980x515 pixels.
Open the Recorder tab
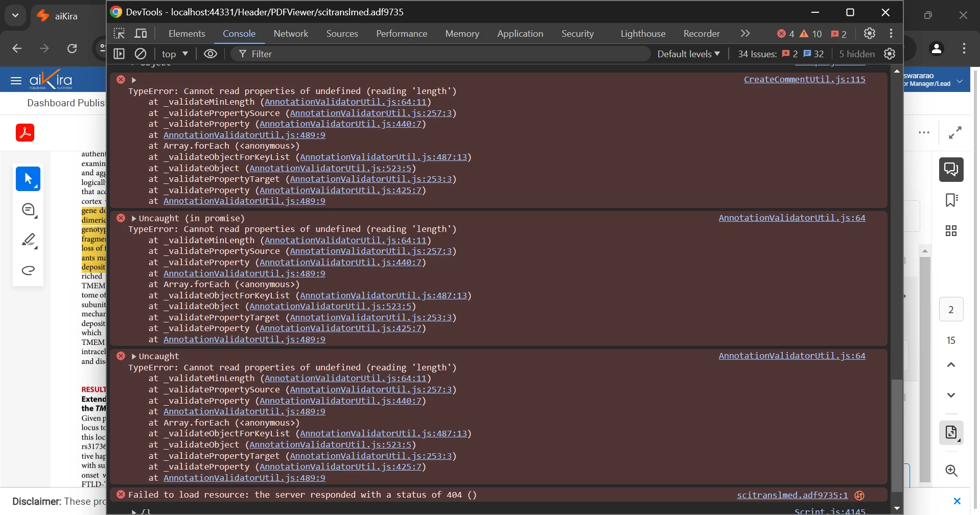click(702, 34)
